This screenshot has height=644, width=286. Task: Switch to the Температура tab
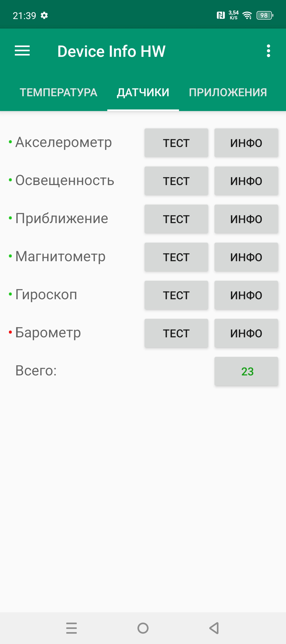(59, 93)
